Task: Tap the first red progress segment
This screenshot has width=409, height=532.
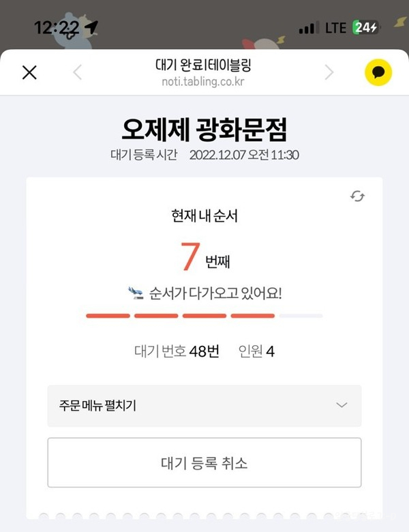Action: coord(108,316)
